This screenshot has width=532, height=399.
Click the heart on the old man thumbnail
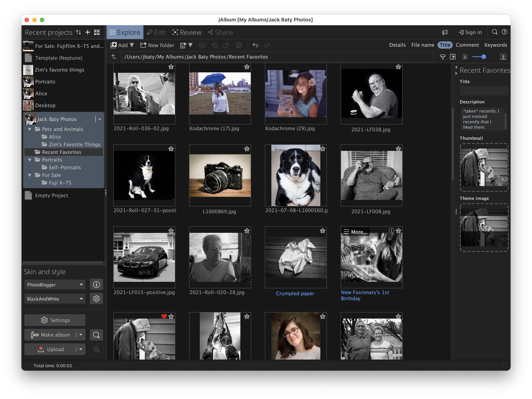[164, 316]
